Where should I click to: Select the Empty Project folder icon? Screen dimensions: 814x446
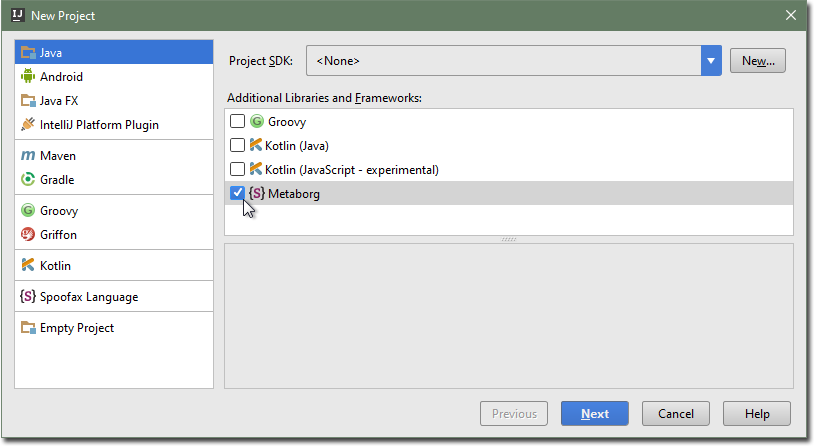coord(28,327)
